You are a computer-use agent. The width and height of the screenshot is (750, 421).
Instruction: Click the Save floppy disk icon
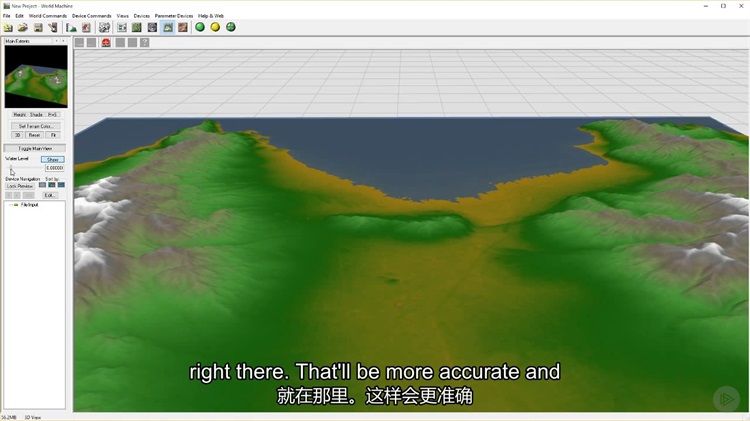click(x=38, y=27)
